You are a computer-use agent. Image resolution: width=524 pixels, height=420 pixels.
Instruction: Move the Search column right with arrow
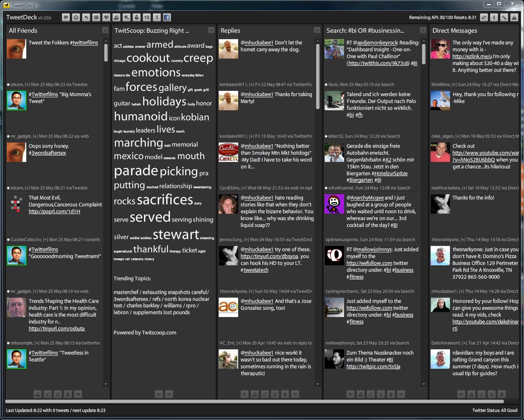(401, 394)
